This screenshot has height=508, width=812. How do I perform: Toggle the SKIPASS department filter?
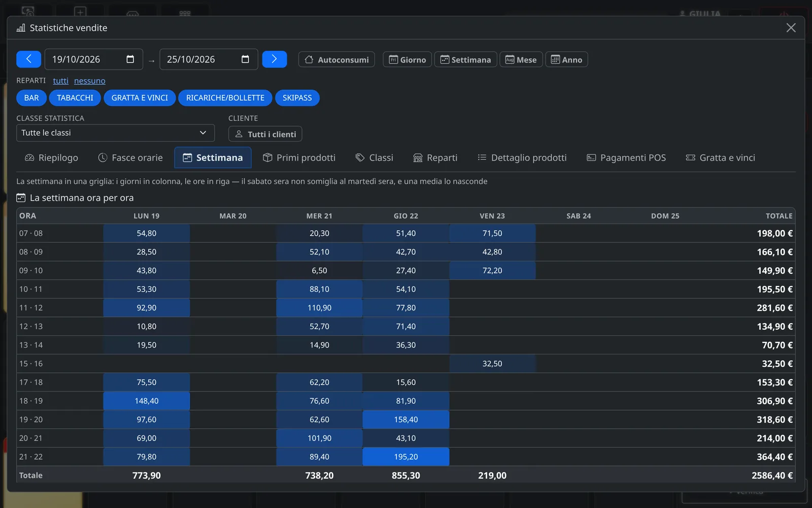click(297, 98)
